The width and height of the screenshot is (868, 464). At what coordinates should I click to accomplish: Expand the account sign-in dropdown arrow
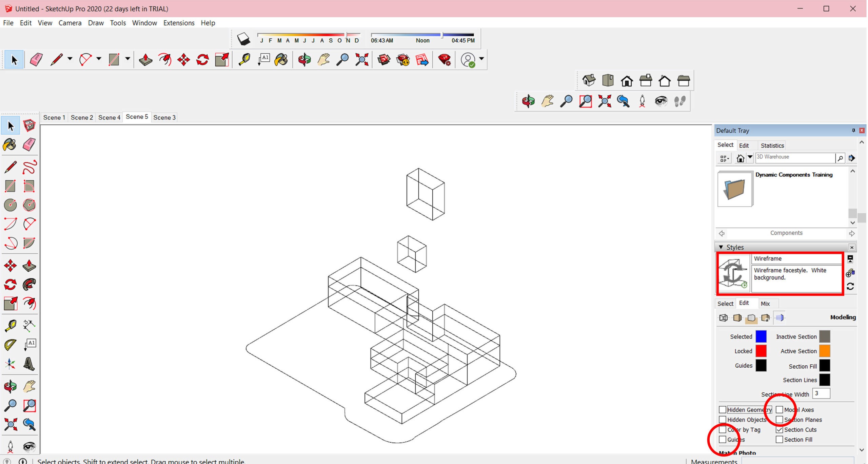coord(481,59)
